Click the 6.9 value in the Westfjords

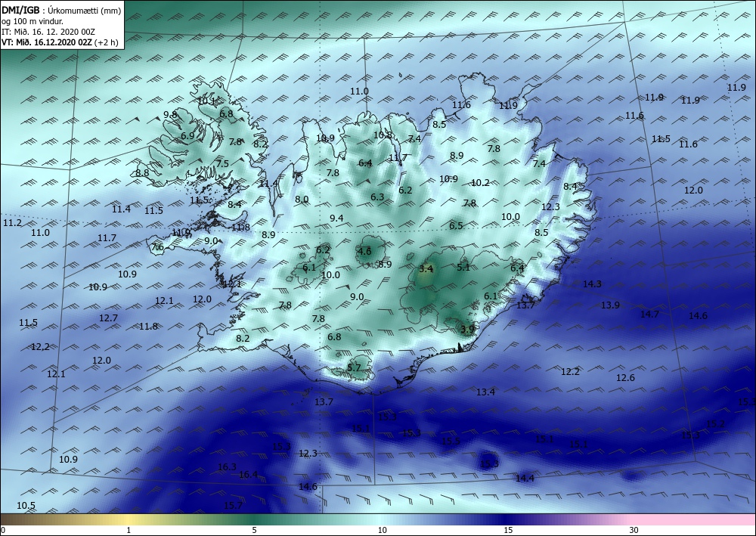pyautogui.click(x=187, y=136)
